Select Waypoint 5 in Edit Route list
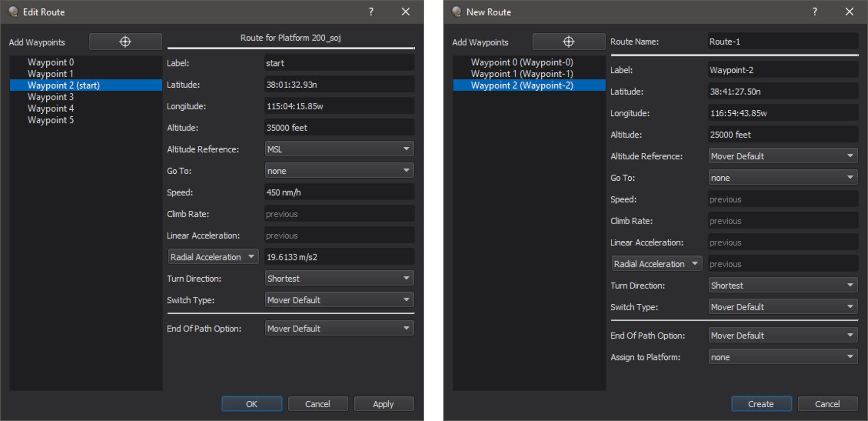Viewport: 868px width, 421px height. [x=86, y=120]
